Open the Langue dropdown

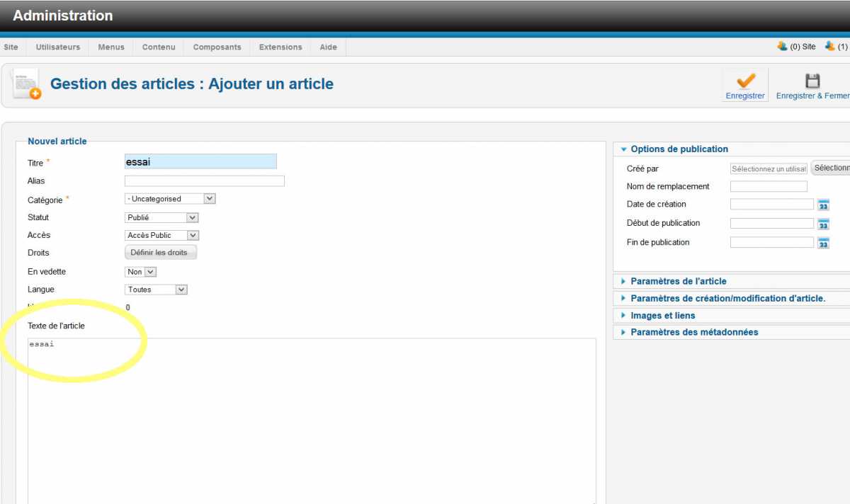click(x=156, y=290)
